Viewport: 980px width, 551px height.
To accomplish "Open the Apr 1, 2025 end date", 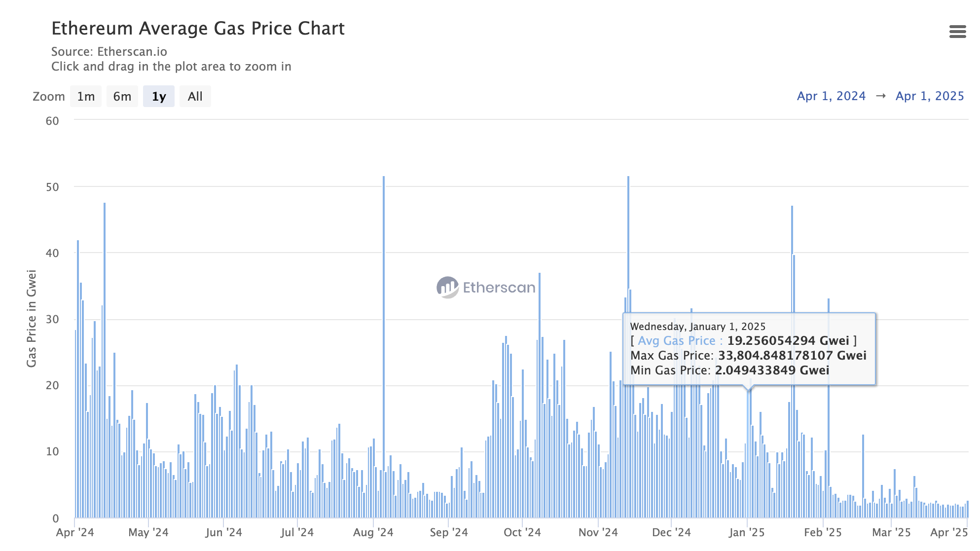I will coord(929,96).
